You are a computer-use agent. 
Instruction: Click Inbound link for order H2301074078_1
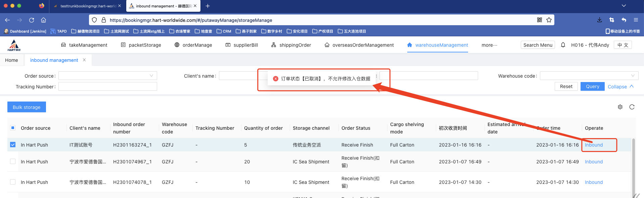pos(594,182)
